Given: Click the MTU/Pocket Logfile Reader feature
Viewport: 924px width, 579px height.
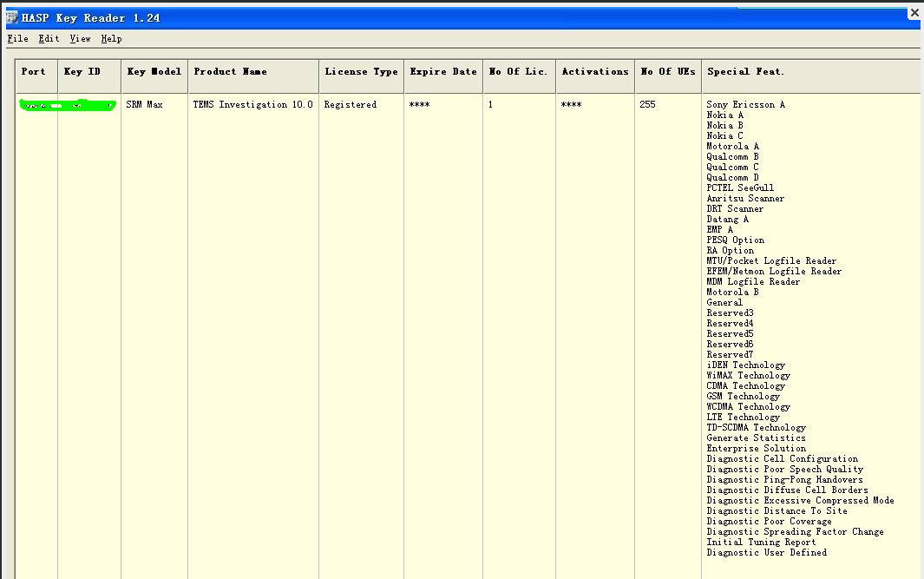Looking at the screenshot, I should click(x=771, y=260).
